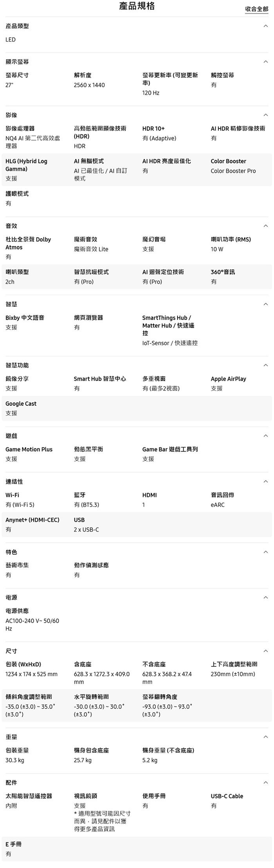274x868 pixels.
Task: Collapse the 智慧 section chevron
Action: point(266,304)
